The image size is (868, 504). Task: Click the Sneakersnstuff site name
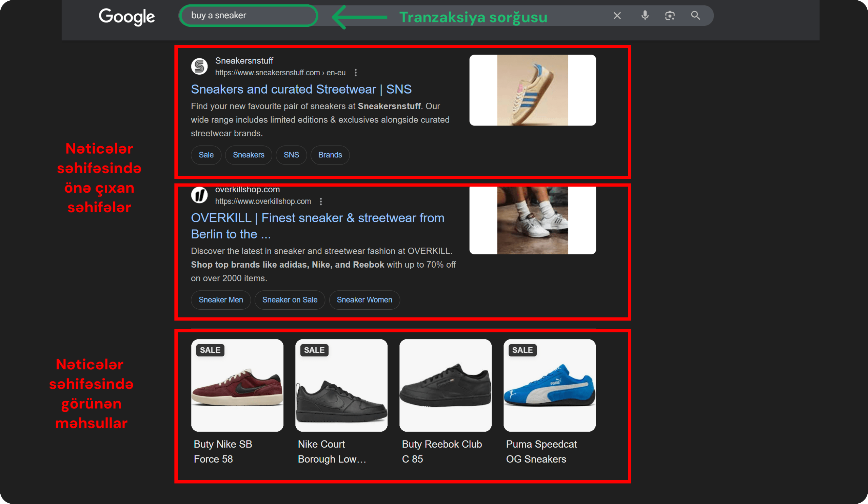pyautogui.click(x=244, y=61)
